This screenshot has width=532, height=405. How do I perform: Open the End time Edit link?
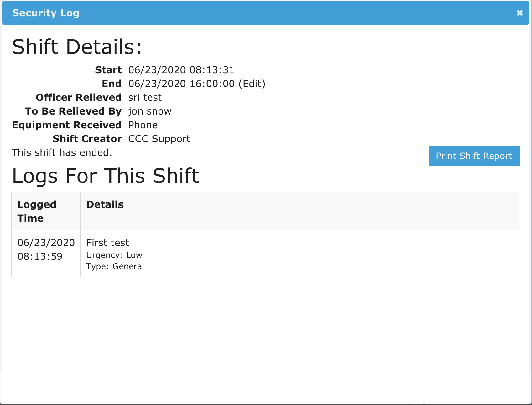click(252, 84)
